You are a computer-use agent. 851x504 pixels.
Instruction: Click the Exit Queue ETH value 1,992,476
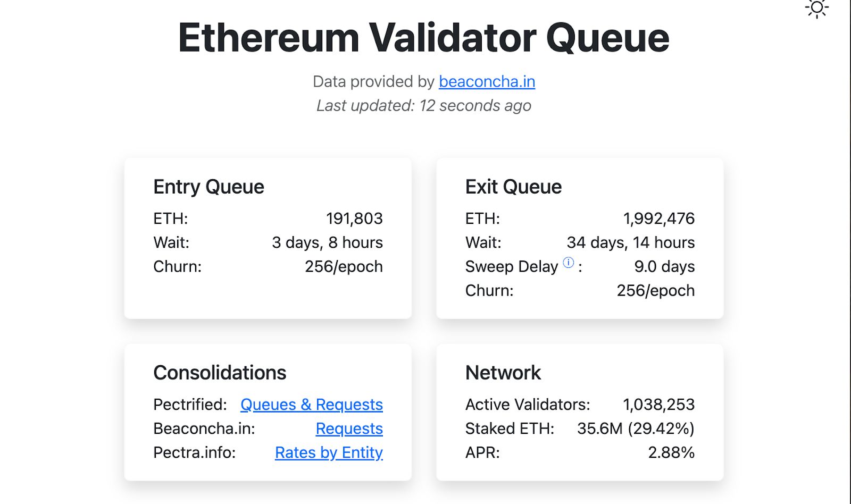coord(658,219)
